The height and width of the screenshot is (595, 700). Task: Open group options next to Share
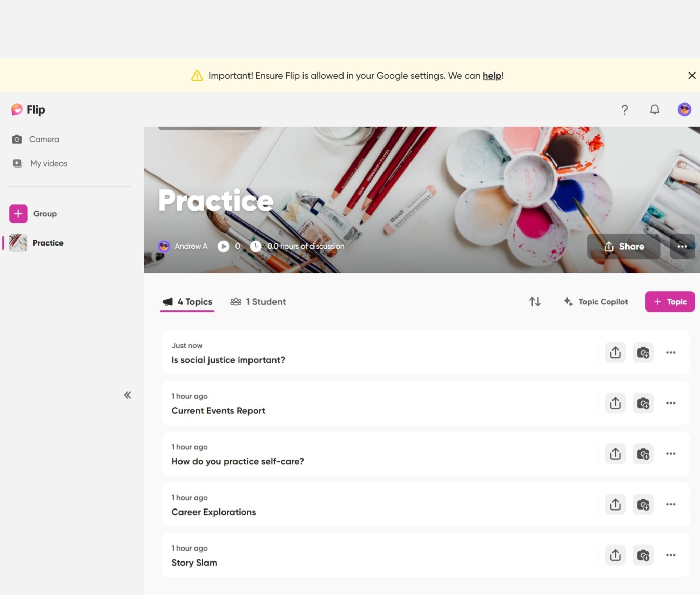(682, 246)
